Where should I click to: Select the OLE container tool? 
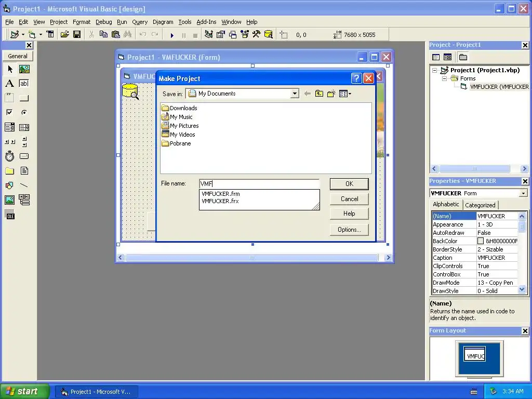10,215
